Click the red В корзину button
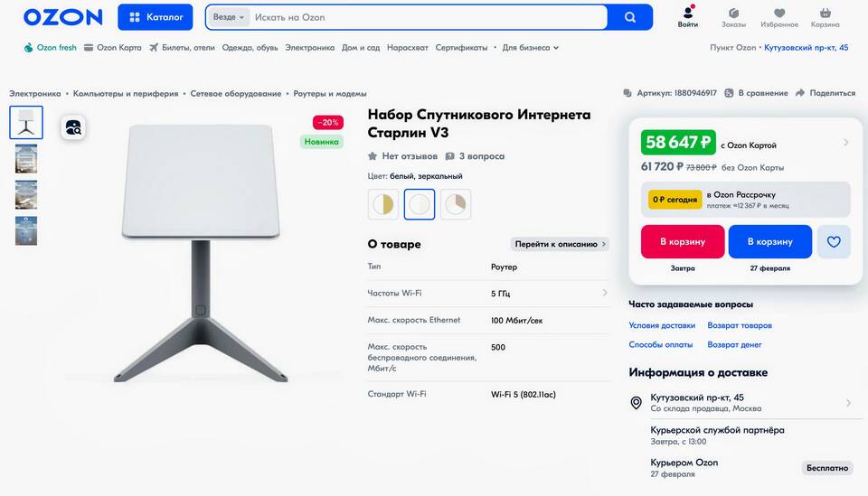Screen dimensions: 868x496 (683, 241)
